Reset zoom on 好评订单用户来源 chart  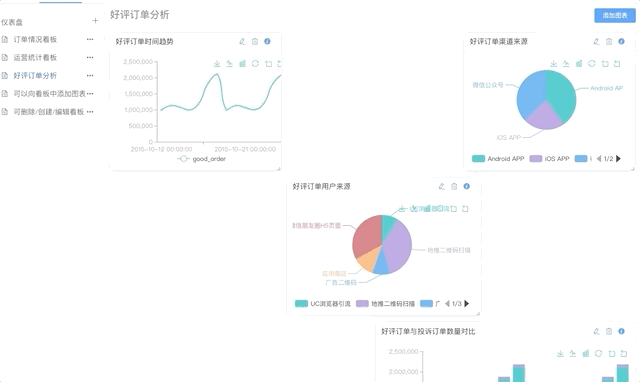point(465,209)
